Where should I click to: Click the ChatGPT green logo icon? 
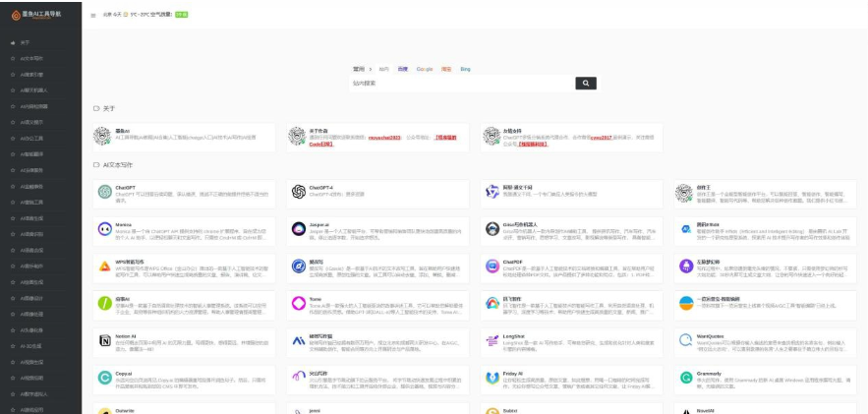(104, 192)
